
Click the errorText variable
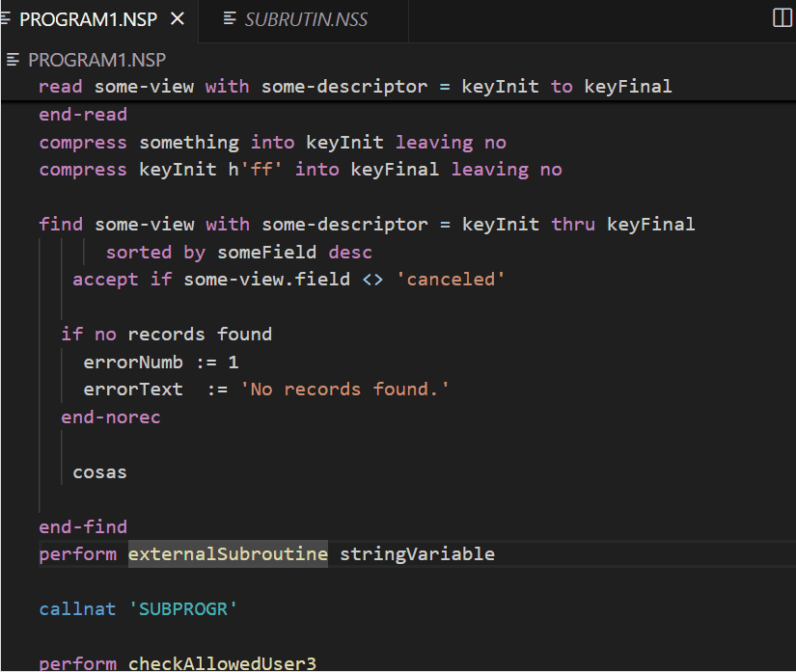click(x=133, y=390)
